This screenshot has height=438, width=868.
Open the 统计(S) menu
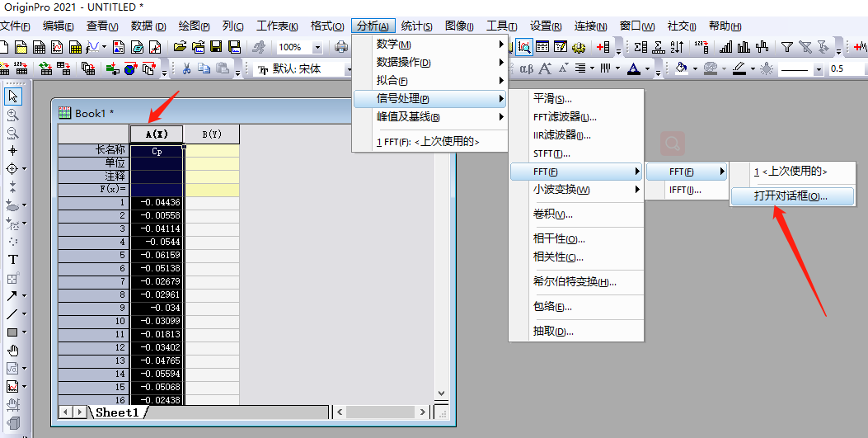[x=417, y=26]
